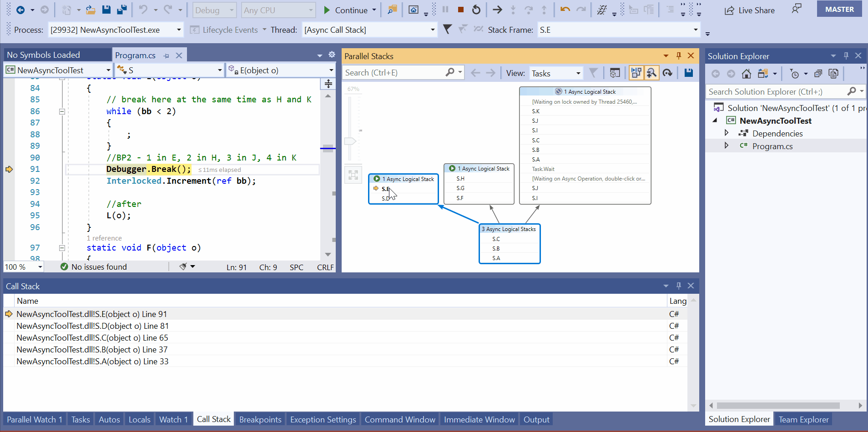Switch to the Team Explorer tab
The height and width of the screenshot is (432, 868).
pos(803,419)
